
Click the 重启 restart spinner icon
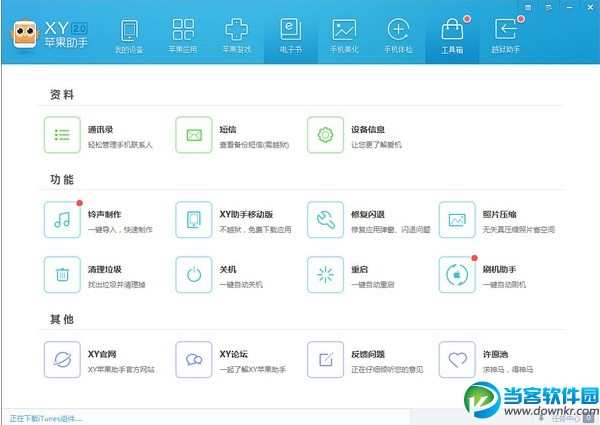tap(325, 275)
